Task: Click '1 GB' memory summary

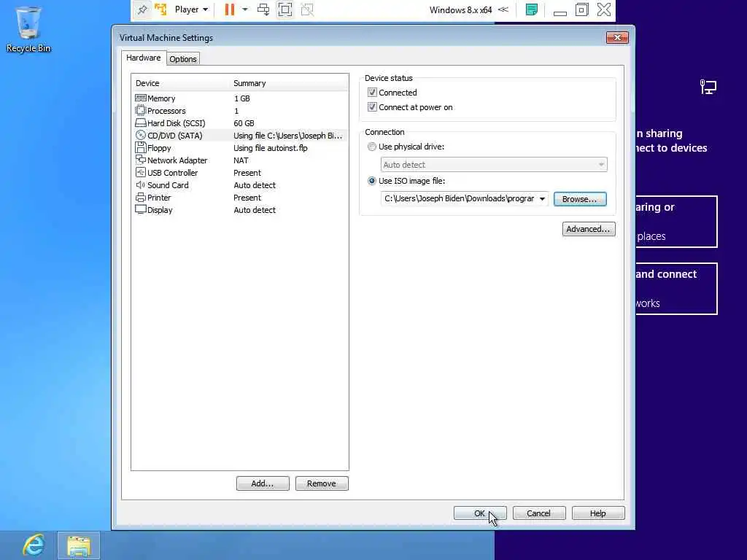Action: click(x=242, y=98)
